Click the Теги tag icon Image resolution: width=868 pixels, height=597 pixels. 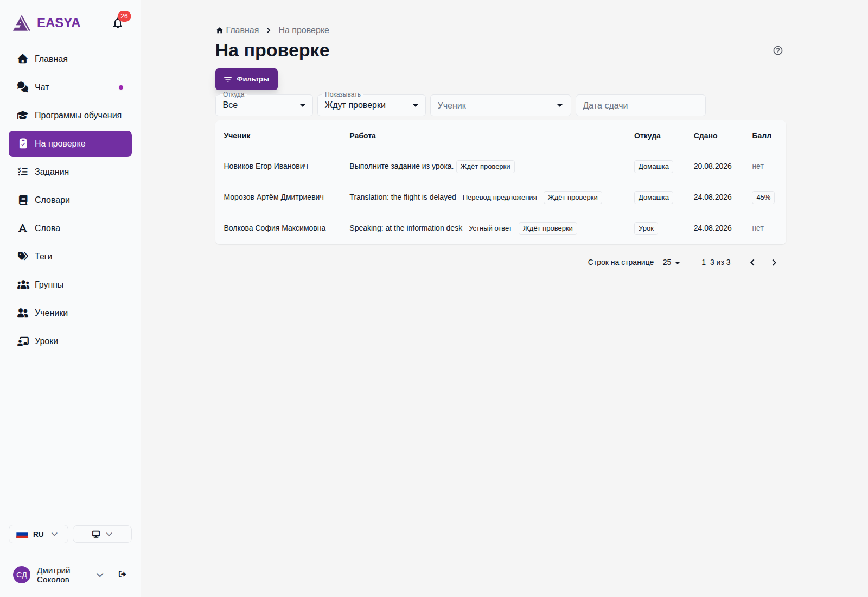(23, 257)
